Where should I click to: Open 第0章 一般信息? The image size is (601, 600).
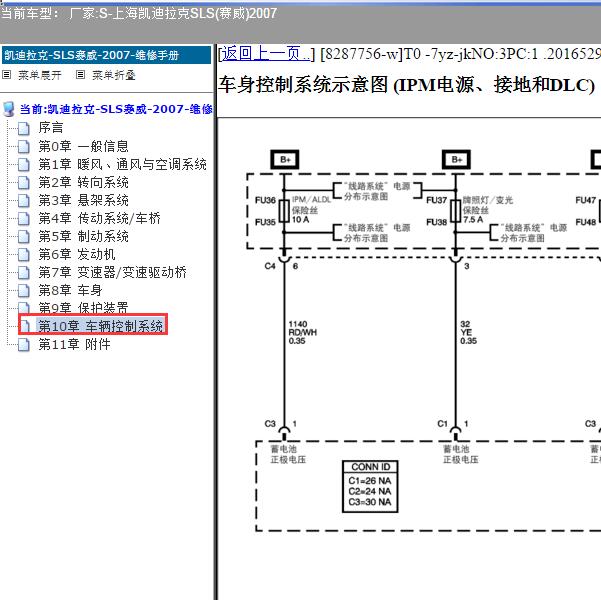83,146
